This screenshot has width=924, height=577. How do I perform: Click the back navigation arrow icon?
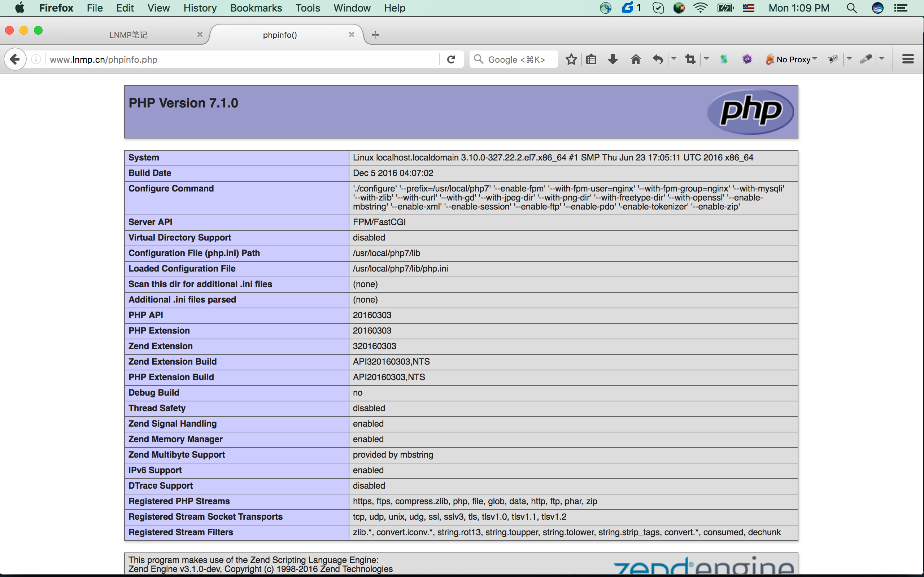click(x=15, y=59)
